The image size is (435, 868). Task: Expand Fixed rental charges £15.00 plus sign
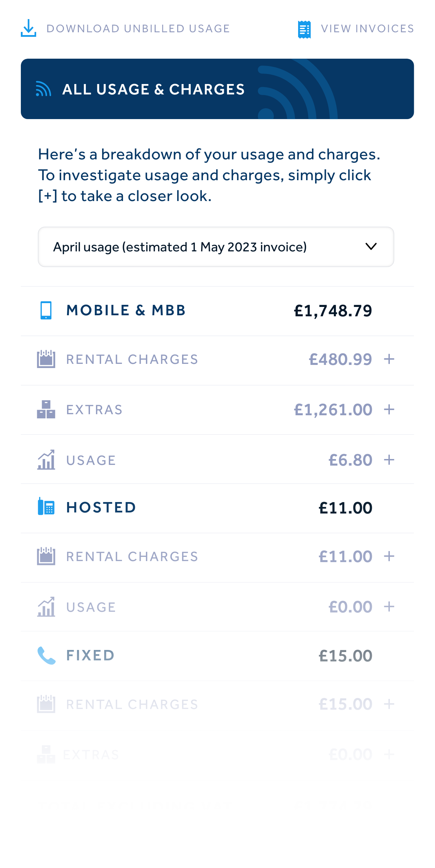coord(389,704)
